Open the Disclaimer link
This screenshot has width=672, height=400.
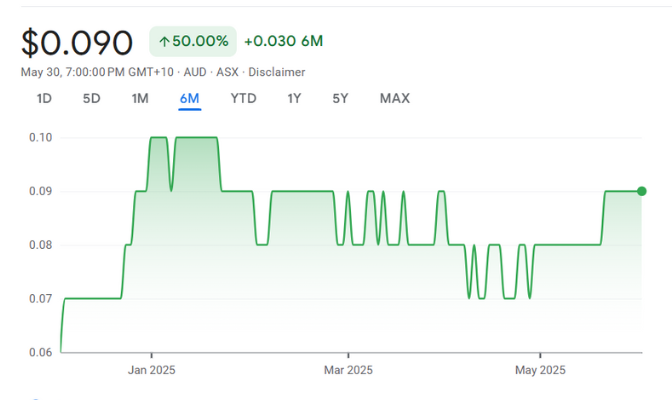point(277,72)
